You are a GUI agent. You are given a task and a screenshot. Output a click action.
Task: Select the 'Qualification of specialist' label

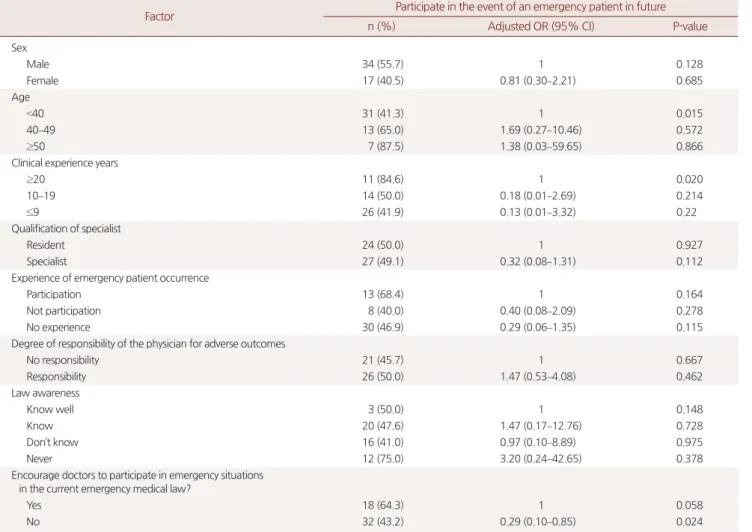(66, 228)
